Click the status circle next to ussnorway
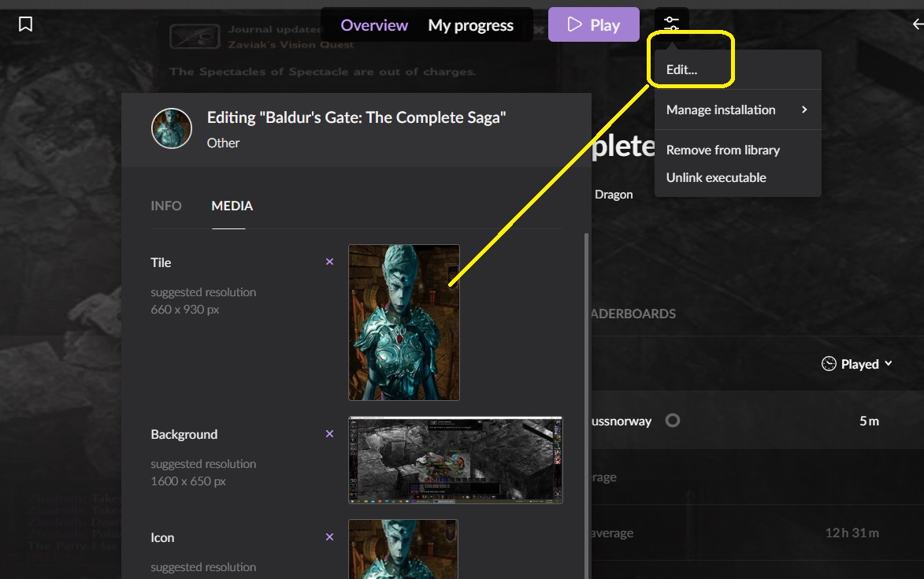Viewport: 924px width, 579px height. (x=673, y=421)
